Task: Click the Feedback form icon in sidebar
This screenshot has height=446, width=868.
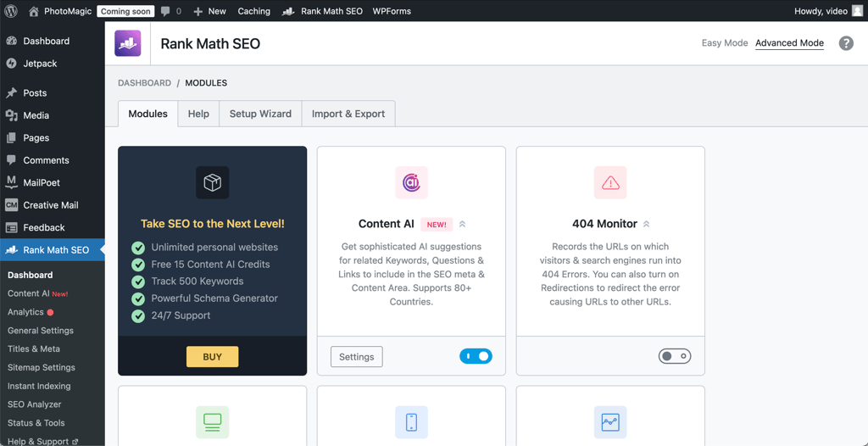Action: pyautogui.click(x=11, y=227)
